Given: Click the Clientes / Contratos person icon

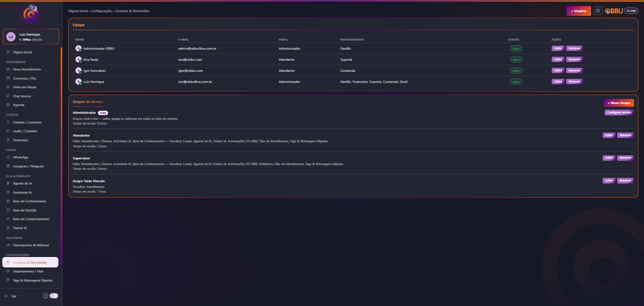Looking at the screenshot, I should point(8,122).
